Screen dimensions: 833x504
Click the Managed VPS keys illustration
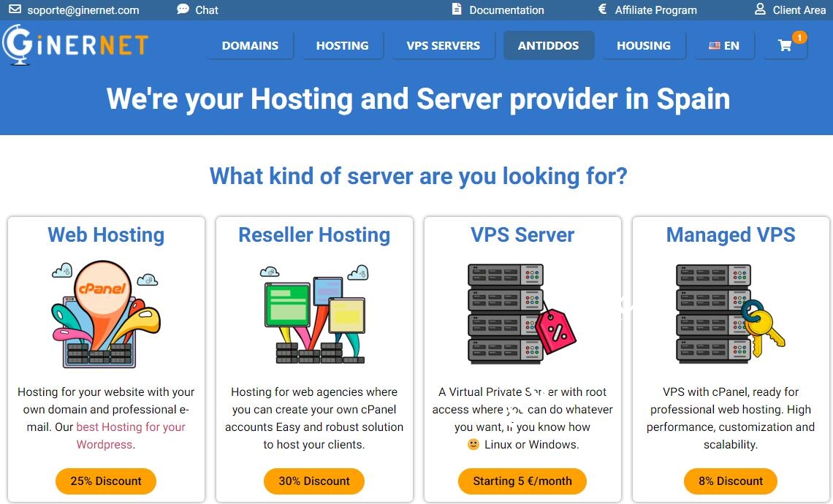[x=731, y=313]
